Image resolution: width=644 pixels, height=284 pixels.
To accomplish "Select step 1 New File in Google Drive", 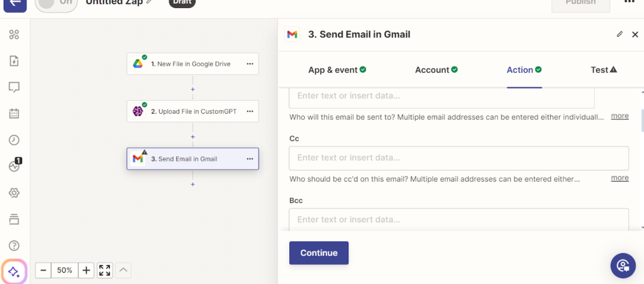I will tap(192, 63).
